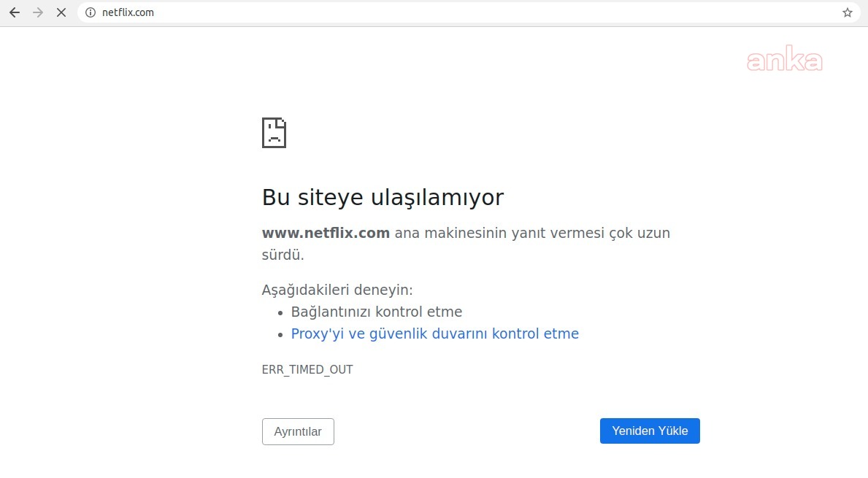Click the Bağlantınızı kontrol etme suggestion

pos(376,312)
